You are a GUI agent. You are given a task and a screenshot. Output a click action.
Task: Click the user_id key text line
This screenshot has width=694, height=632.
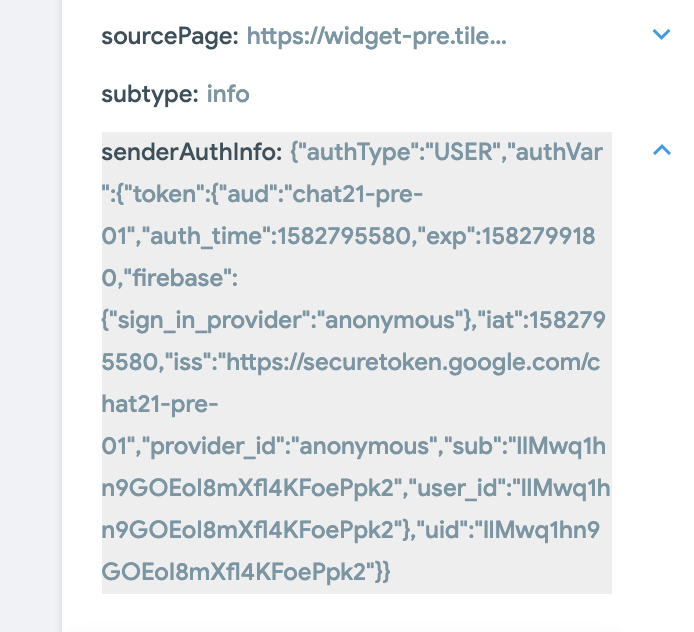(x=356, y=488)
